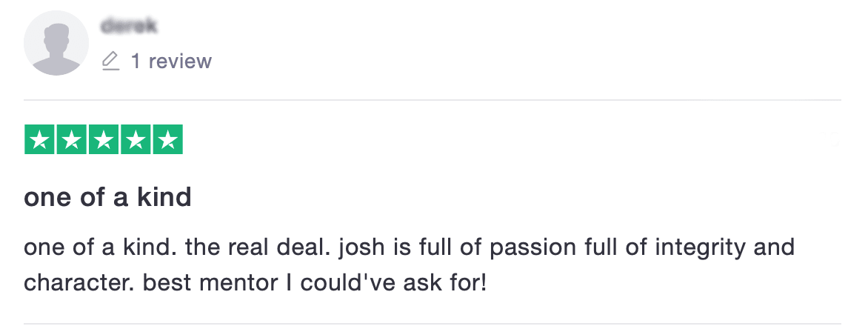The width and height of the screenshot is (868, 329).
Task: Open the bold "one of a kind" title
Action: coord(108,197)
